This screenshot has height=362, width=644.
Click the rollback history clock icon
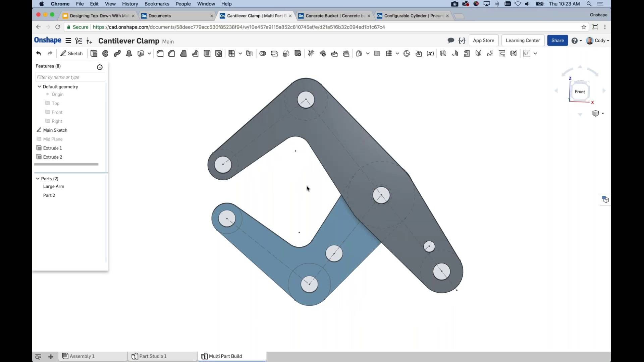pos(100,67)
